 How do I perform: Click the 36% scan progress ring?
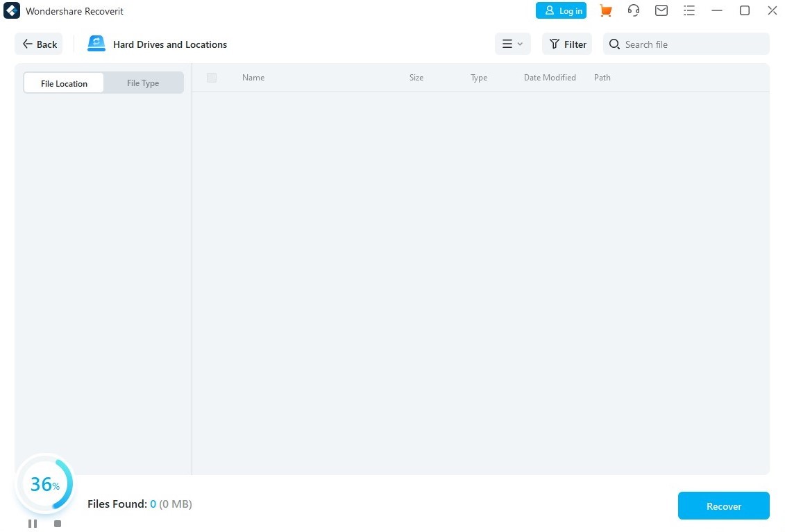45,484
